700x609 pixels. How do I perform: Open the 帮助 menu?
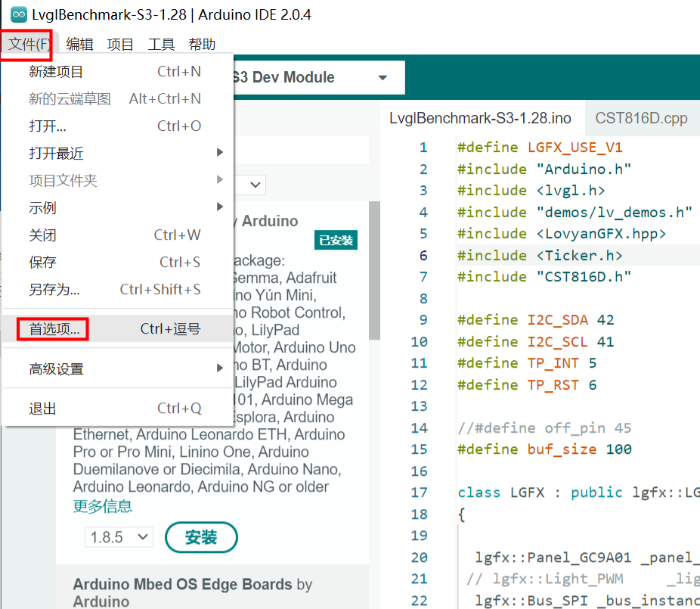[202, 44]
